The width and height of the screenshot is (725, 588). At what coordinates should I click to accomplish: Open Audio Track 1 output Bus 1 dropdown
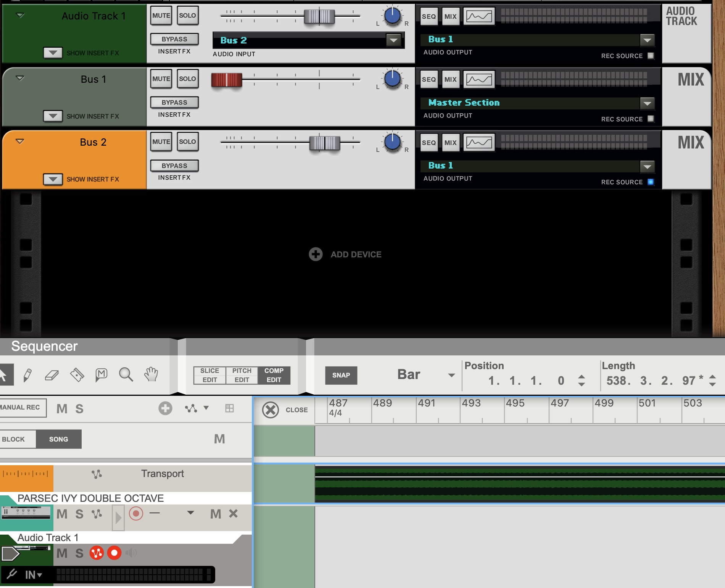click(x=647, y=40)
